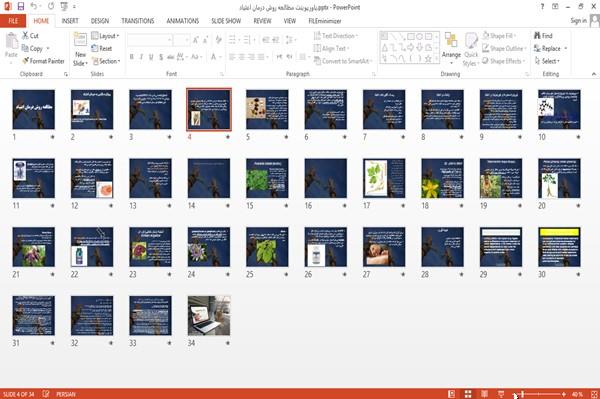Collapse the ribbon with the arrow

coord(593,74)
